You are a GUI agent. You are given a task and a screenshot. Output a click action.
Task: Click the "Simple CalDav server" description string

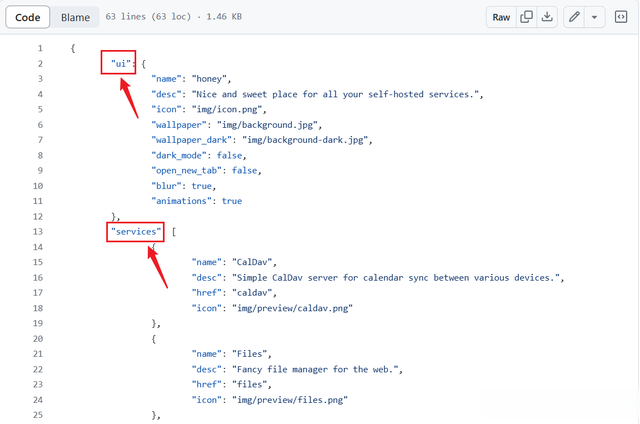coord(396,277)
